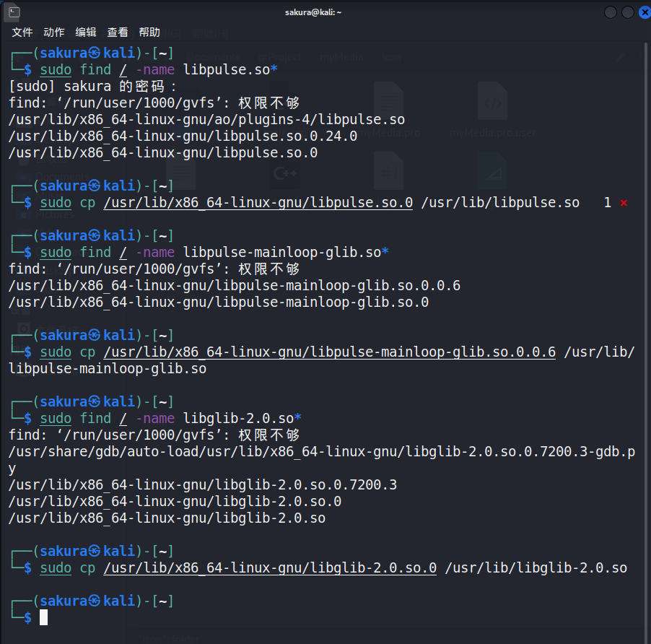
Task: Click the underlined /usr/lib/x86_64-linux-gnu/libpulse.so.0 path
Action: click(258, 203)
